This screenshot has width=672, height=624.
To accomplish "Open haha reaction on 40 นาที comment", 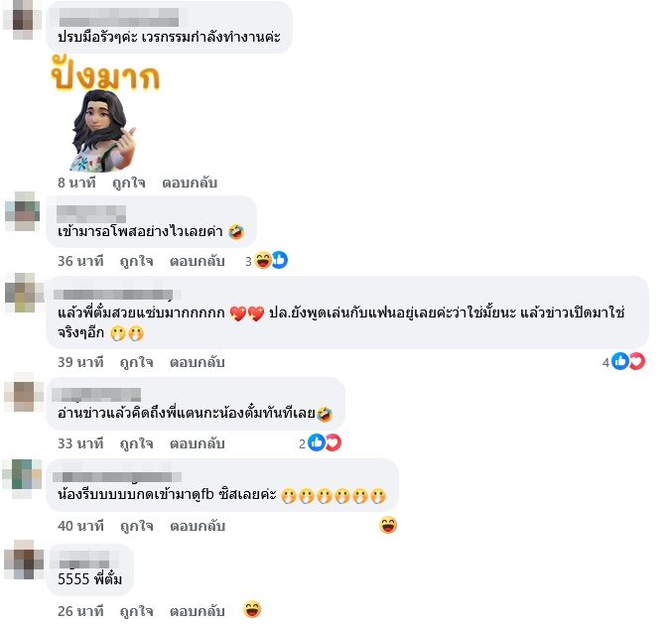I will (x=388, y=525).
